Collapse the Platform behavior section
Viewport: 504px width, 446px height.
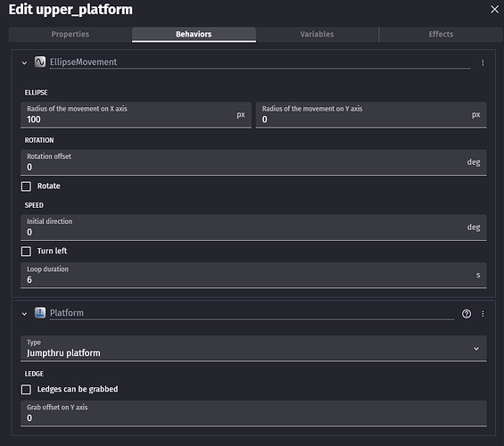coord(24,314)
